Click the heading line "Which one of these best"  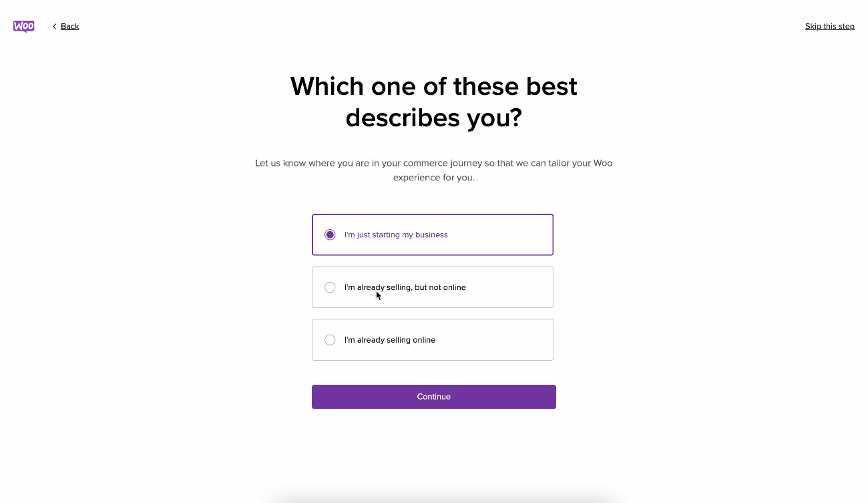coord(434,86)
